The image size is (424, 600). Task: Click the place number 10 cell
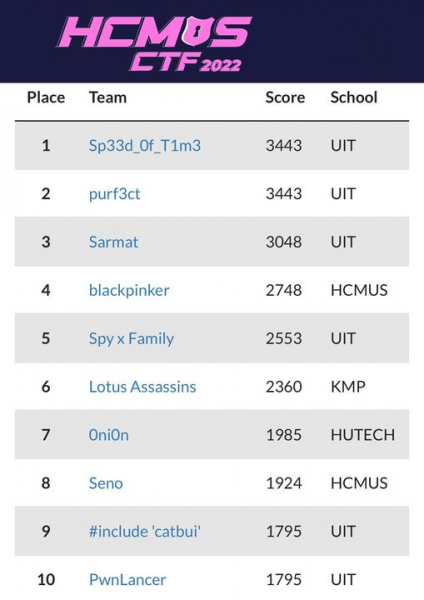(x=46, y=580)
